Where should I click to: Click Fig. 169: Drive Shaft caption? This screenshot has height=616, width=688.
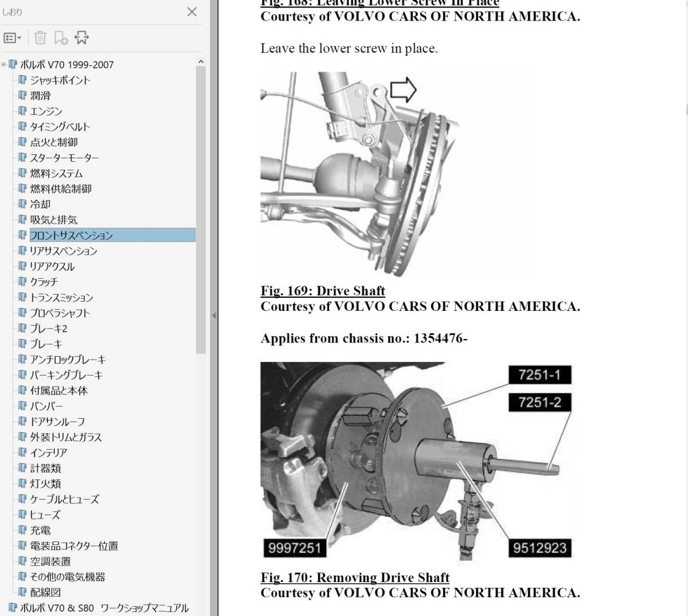[x=323, y=290]
